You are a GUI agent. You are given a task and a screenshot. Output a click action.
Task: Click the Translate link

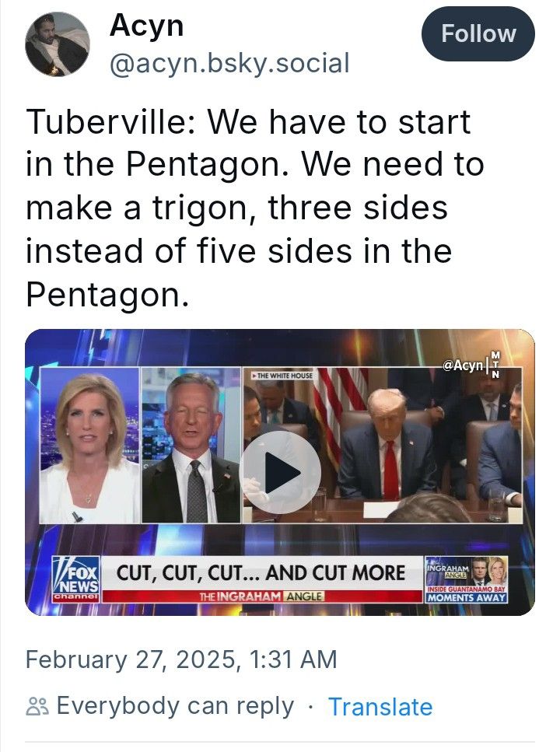(x=380, y=707)
